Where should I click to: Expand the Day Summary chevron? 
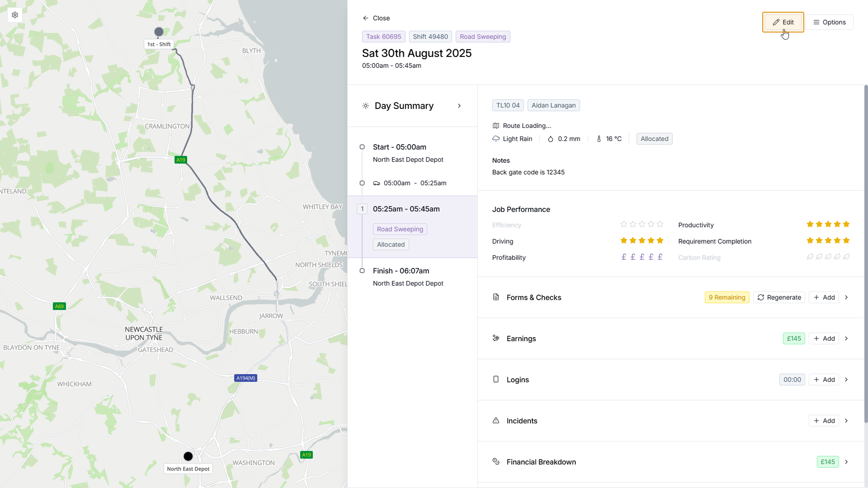point(459,106)
